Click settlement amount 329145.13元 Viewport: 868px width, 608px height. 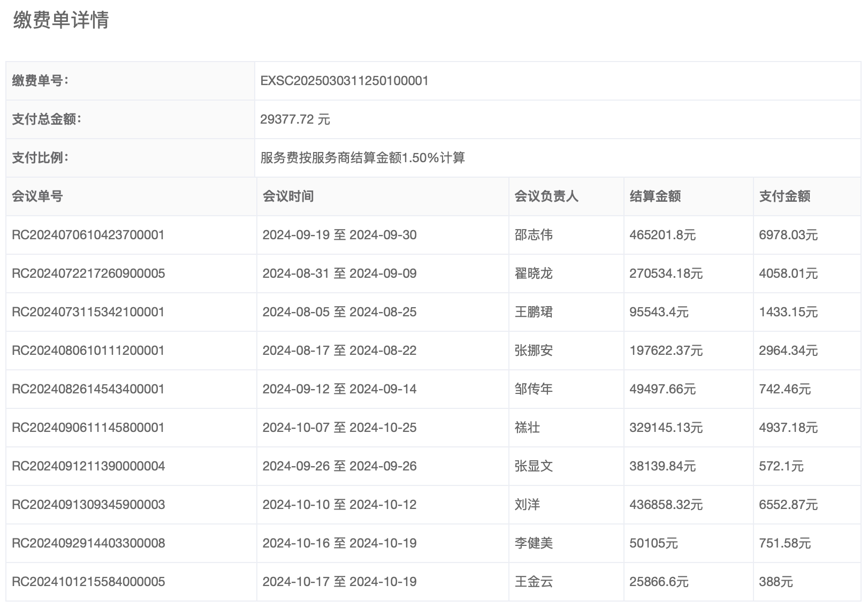(666, 428)
